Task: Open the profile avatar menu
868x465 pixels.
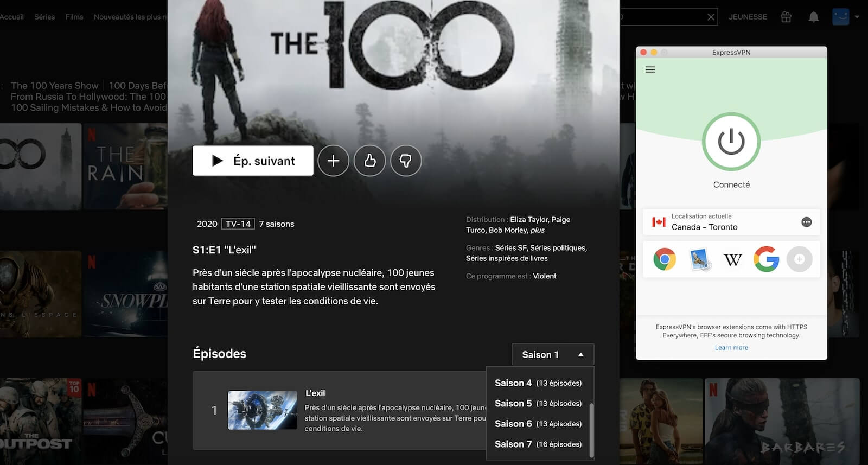Action: coord(840,17)
